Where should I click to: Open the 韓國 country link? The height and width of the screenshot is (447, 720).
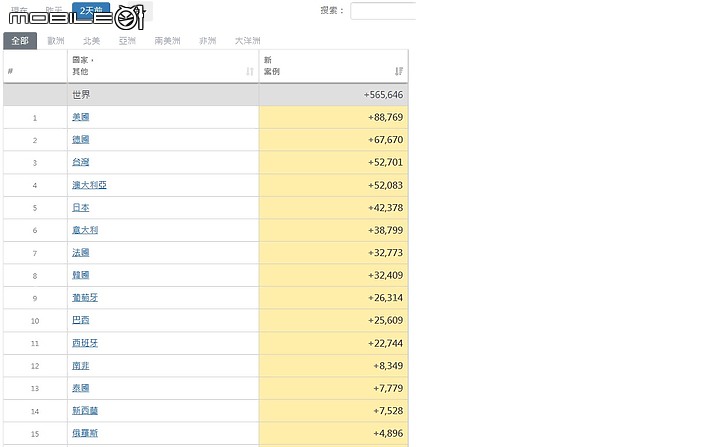tap(81, 275)
